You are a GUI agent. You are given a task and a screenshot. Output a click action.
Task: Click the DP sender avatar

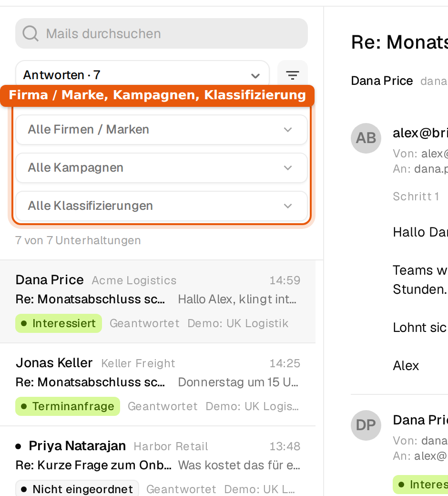(366, 425)
